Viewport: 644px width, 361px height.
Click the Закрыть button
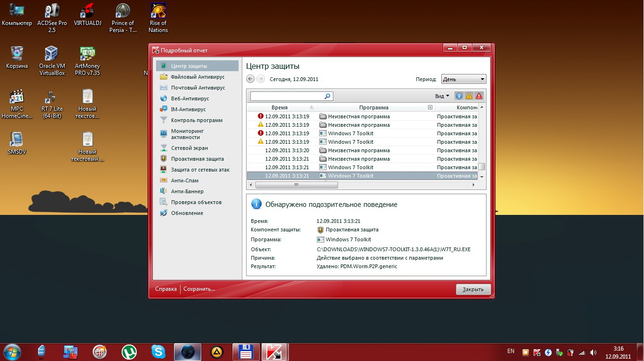coord(473,289)
